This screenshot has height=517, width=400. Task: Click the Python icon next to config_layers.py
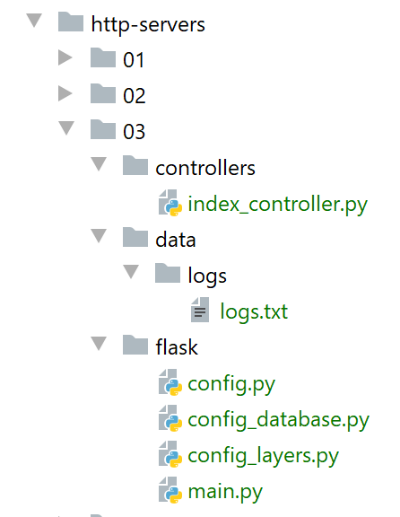[x=170, y=454]
